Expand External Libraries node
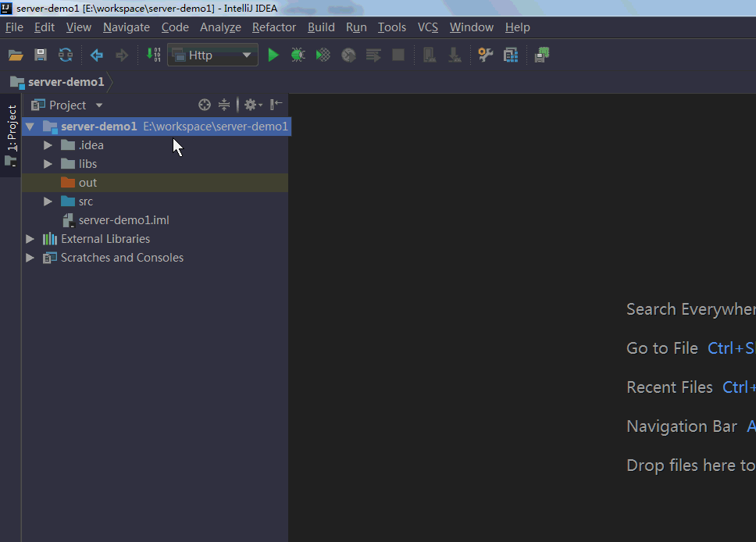The height and width of the screenshot is (542, 756). click(30, 239)
